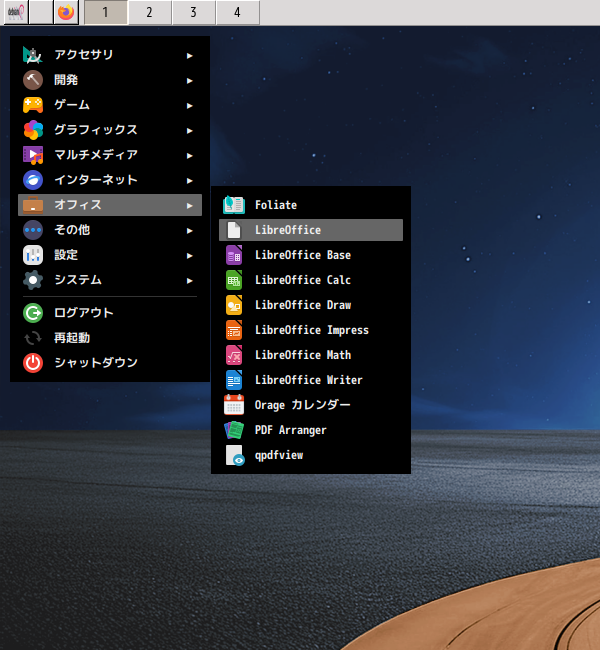
Task: Click the 設定 sliders icon
Action: [33, 255]
